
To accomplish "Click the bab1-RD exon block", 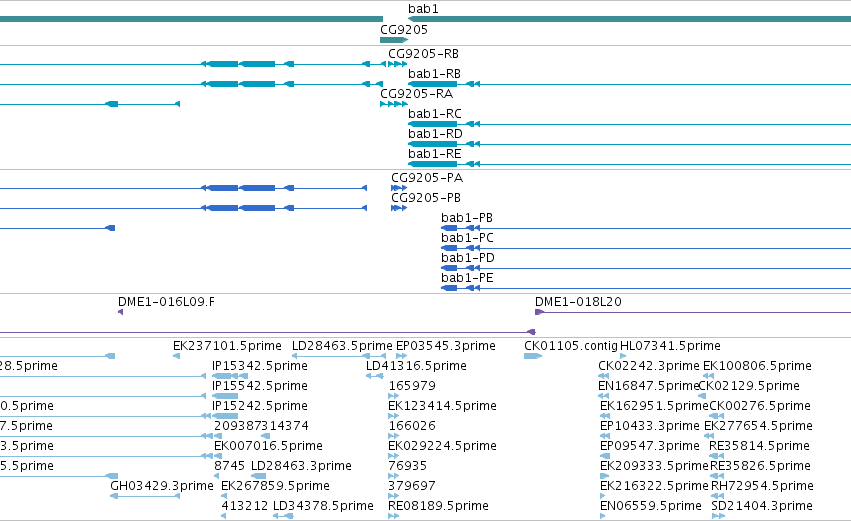I will click(x=433, y=144).
